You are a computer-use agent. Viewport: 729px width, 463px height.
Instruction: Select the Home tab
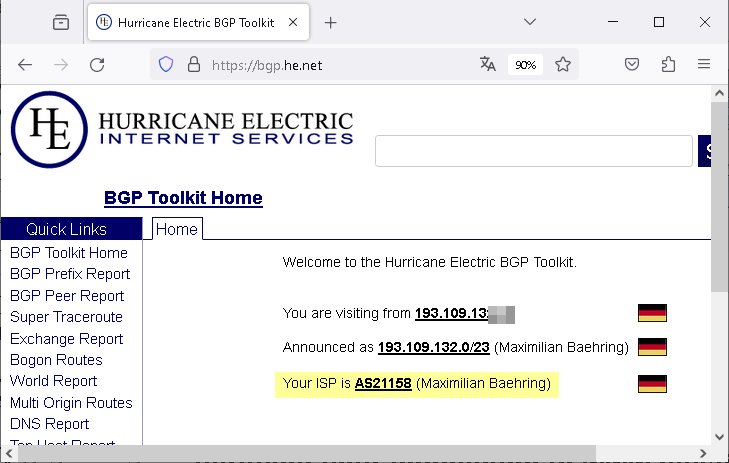tap(177, 229)
